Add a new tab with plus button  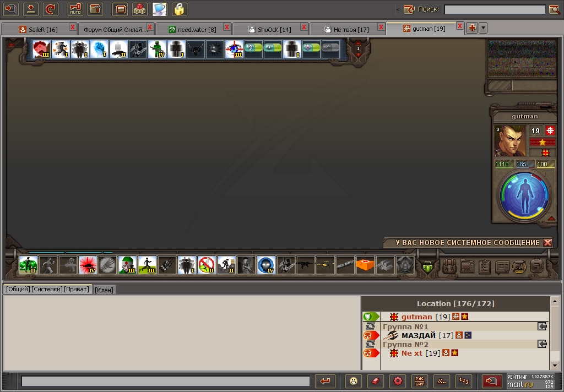[x=472, y=28]
